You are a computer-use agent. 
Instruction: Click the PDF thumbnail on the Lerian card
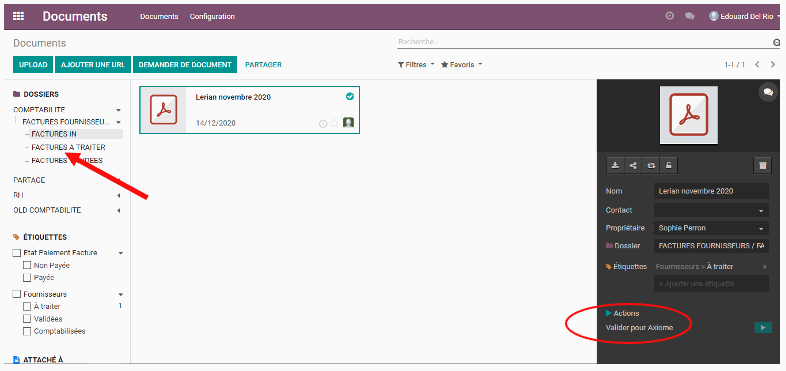pos(163,110)
